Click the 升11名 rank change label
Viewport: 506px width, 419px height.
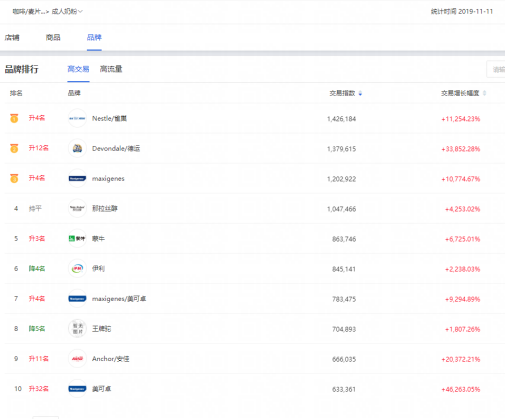point(38,359)
